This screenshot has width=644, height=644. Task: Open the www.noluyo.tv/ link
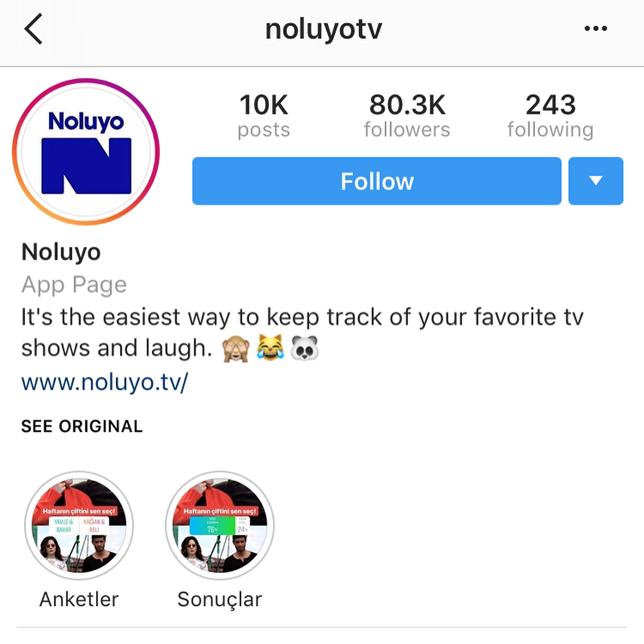[x=105, y=382]
